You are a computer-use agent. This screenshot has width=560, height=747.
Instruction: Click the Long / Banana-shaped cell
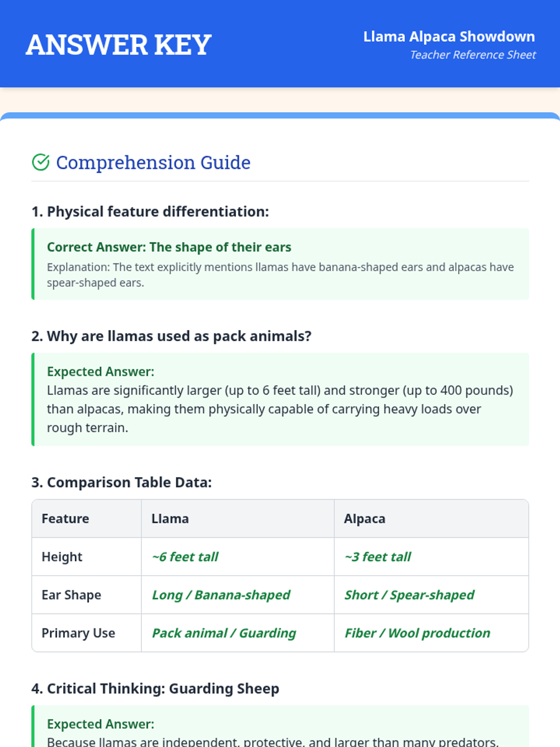click(221, 595)
